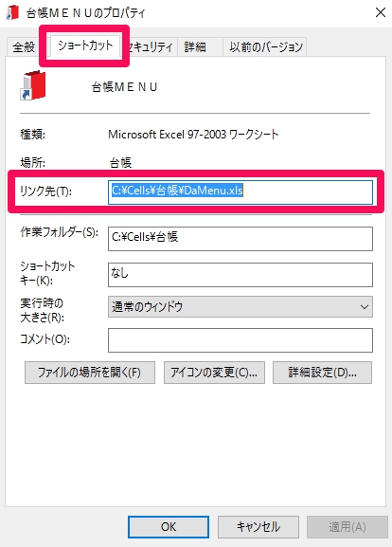Dismiss dialog with キャンセル
392x547 pixels.
pyautogui.click(x=258, y=527)
